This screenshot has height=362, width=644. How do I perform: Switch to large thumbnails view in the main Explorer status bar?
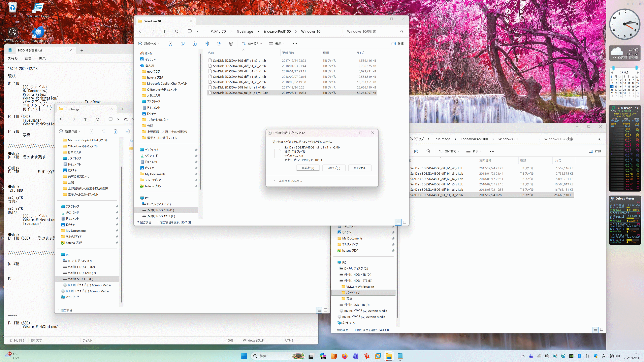pos(405,222)
